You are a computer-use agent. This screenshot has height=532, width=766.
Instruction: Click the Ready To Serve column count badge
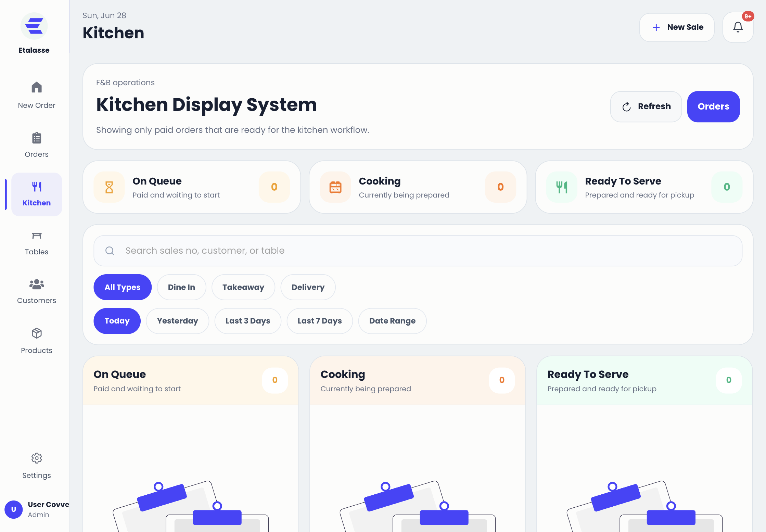[x=729, y=380]
